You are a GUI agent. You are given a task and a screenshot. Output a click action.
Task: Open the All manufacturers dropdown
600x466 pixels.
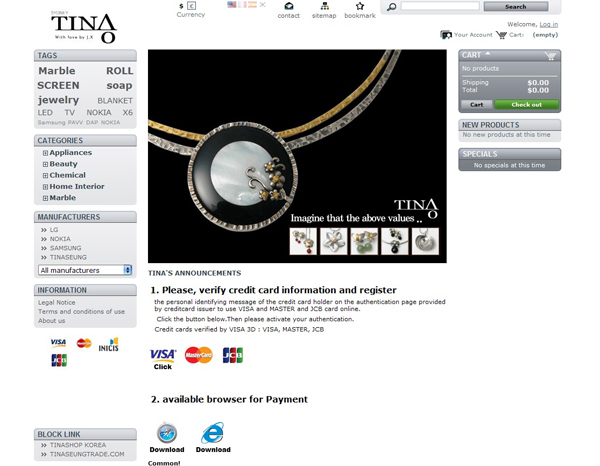click(85, 270)
